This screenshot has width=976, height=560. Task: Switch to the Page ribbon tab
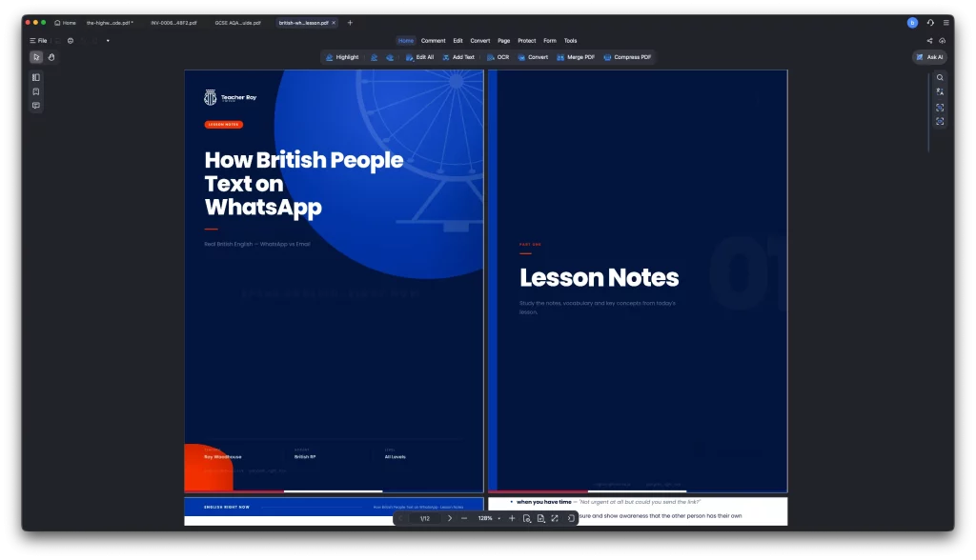point(504,40)
